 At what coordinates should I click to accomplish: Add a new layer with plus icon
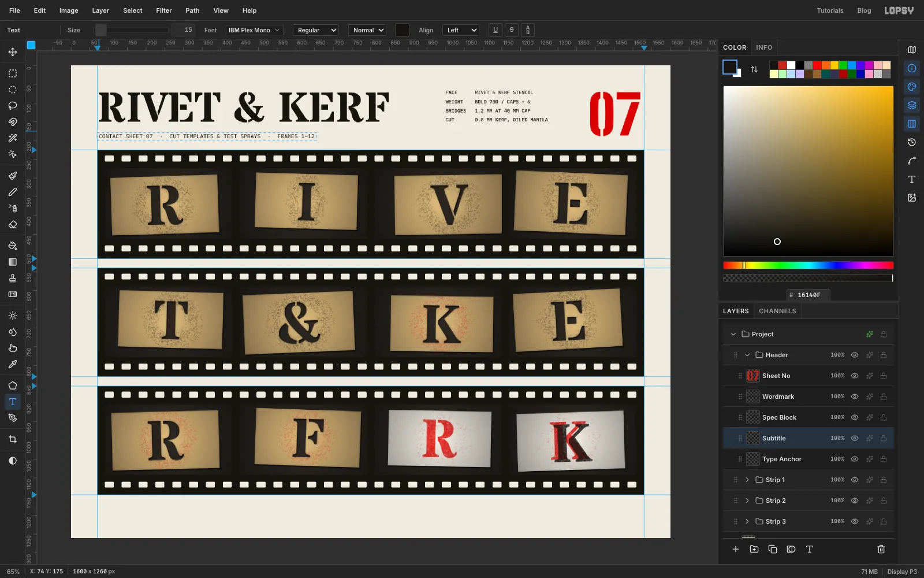click(x=736, y=549)
